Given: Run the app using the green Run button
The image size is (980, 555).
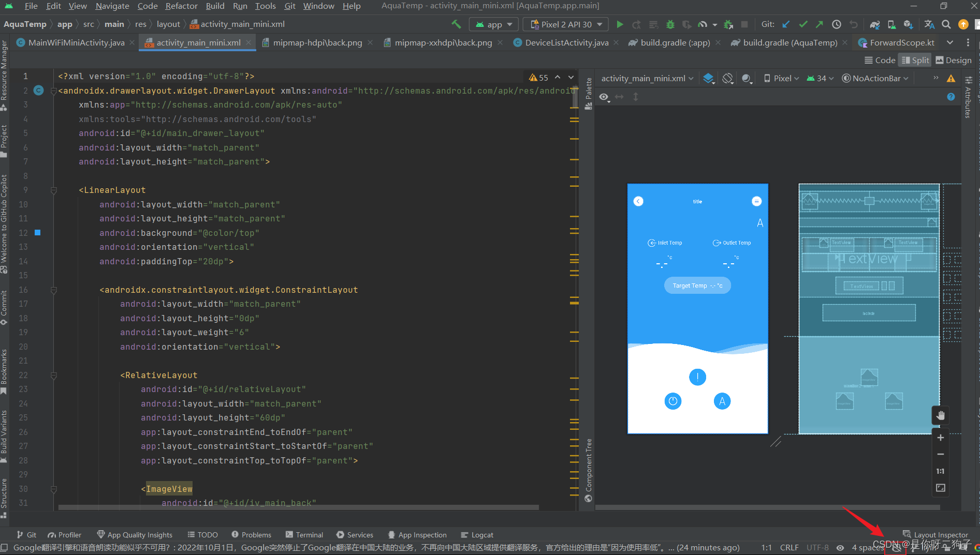Looking at the screenshot, I should [620, 24].
